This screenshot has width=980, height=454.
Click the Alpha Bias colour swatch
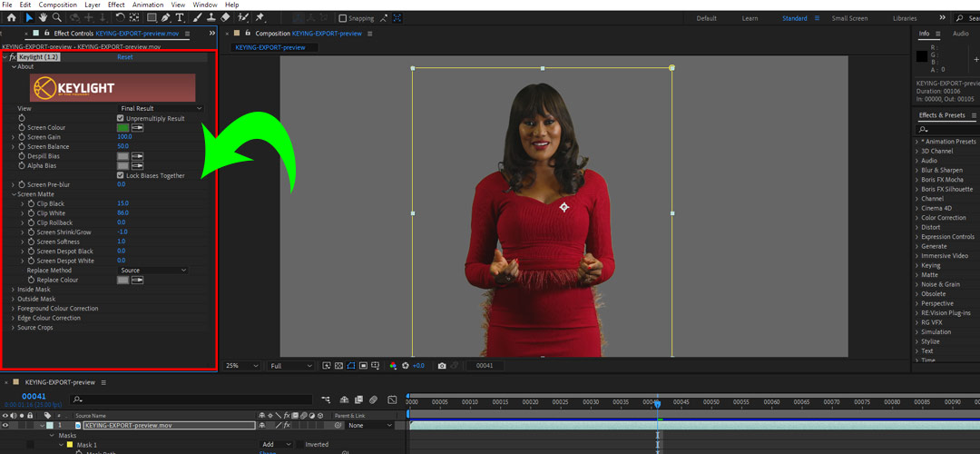[122, 166]
